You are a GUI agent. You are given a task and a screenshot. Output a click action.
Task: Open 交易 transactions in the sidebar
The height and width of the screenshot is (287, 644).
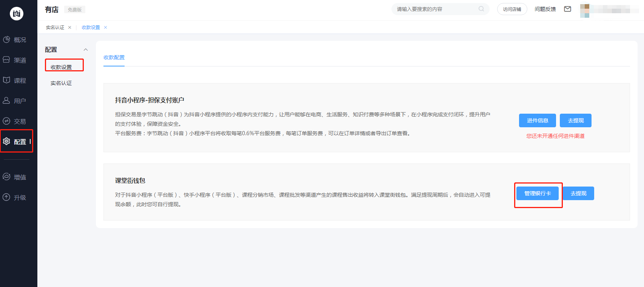[15, 121]
